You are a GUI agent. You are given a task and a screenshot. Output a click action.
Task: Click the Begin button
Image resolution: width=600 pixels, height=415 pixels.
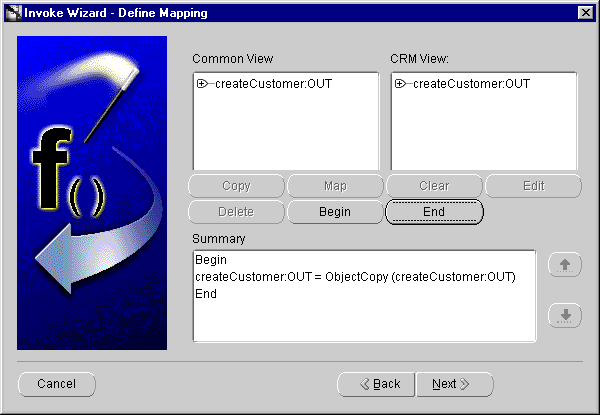point(335,212)
